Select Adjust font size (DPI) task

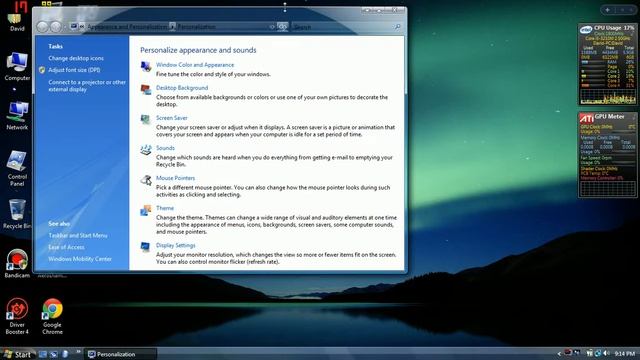click(74, 70)
